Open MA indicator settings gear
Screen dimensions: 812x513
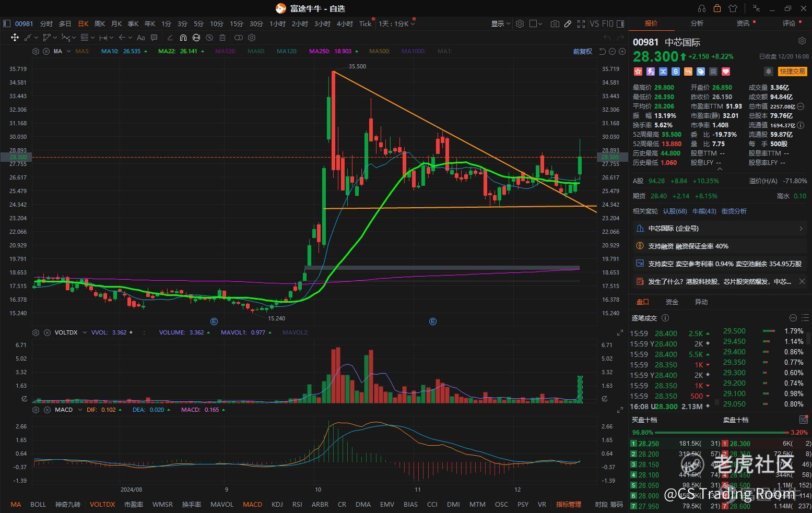(36, 51)
